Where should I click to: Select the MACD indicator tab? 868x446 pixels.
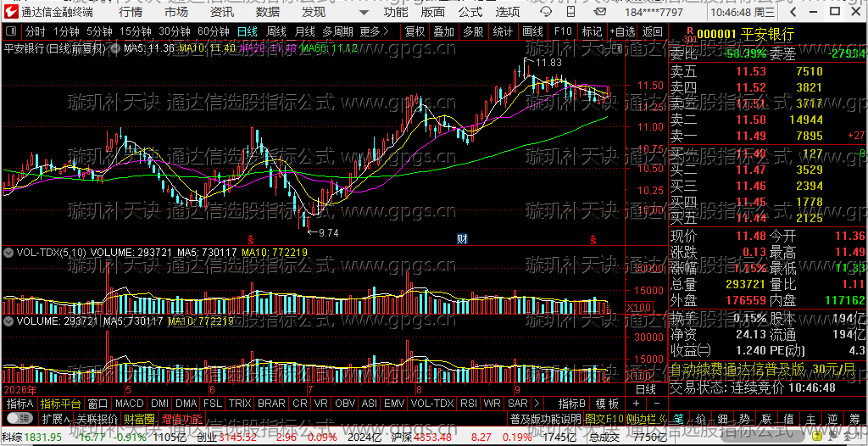click(129, 404)
